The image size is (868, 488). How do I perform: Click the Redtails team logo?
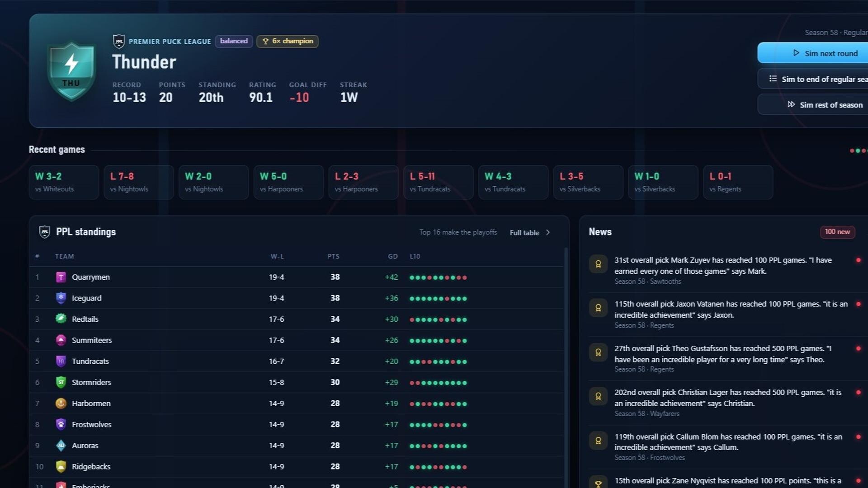tap(61, 319)
